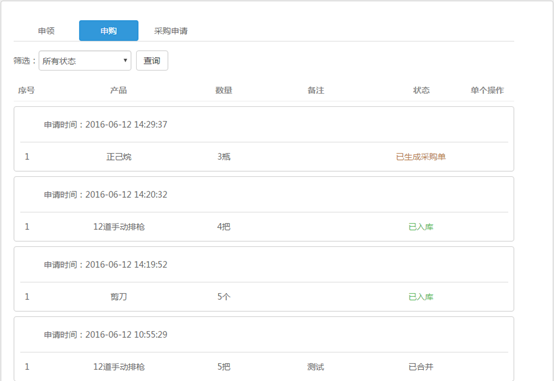Open the 采购申请 tab
The image size is (554, 381).
point(171,31)
